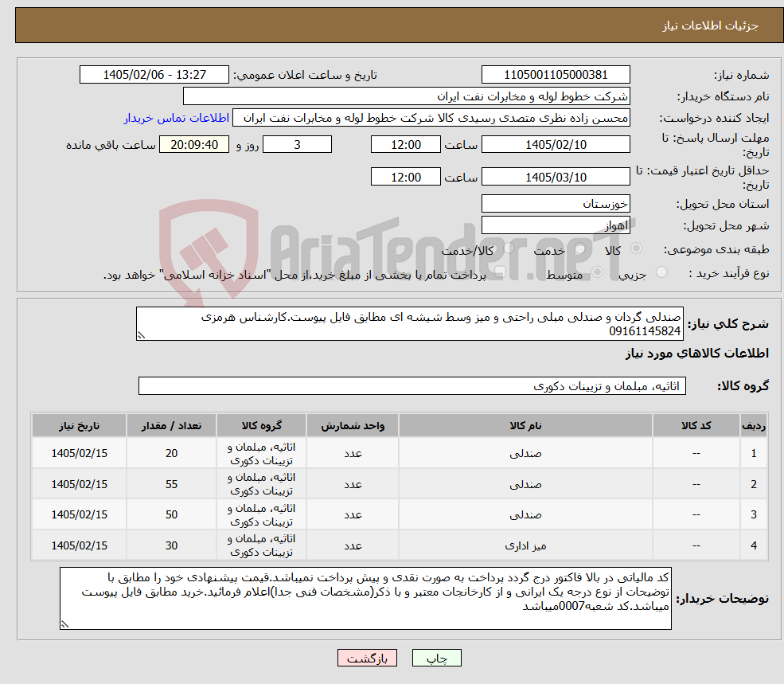Click the کد کالا column header
The width and height of the screenshot is (784, 684).
click(696, 425)
